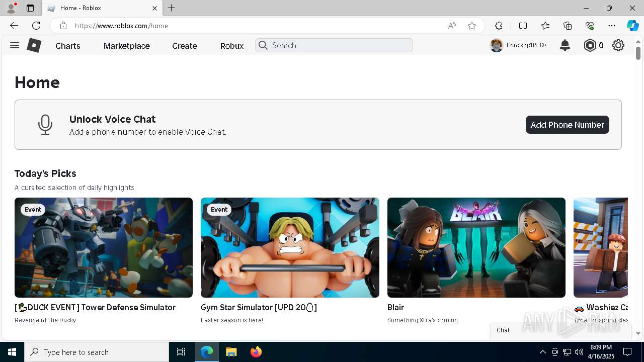Open the Favorites list icon
The image size is (644, 362).
click(545, 26)
